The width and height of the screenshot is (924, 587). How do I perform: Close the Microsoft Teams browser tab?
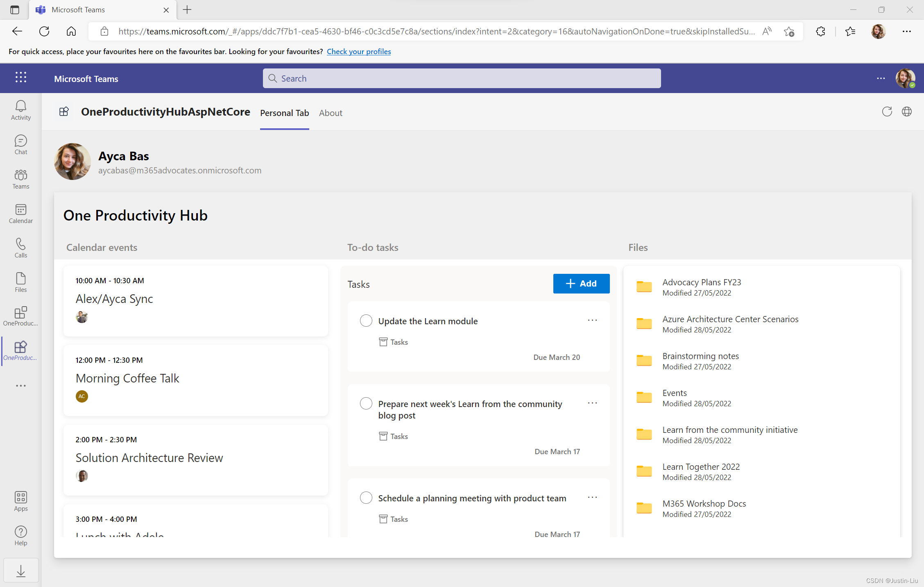pos(166,10)
